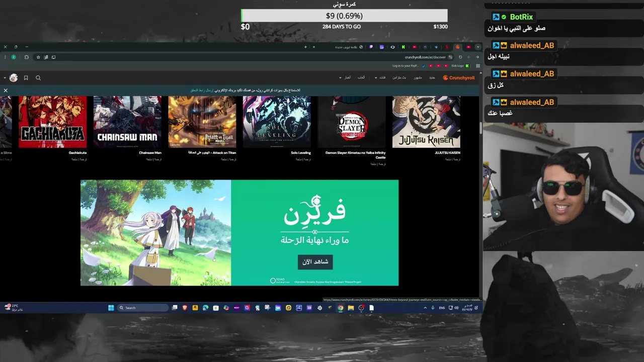Click the JUJUTSU KAISEN title text
Viewport: 644px width, 362px height.
[447, 153]
